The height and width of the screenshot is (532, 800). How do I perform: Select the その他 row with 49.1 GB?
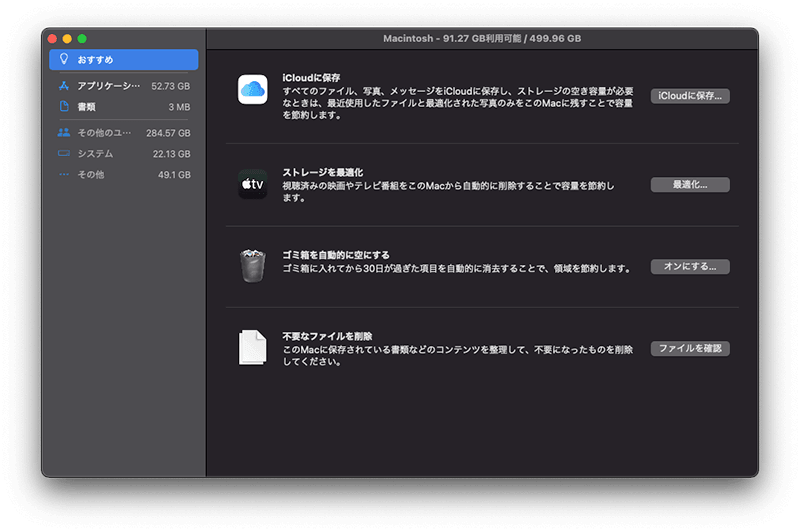[123, 174]
